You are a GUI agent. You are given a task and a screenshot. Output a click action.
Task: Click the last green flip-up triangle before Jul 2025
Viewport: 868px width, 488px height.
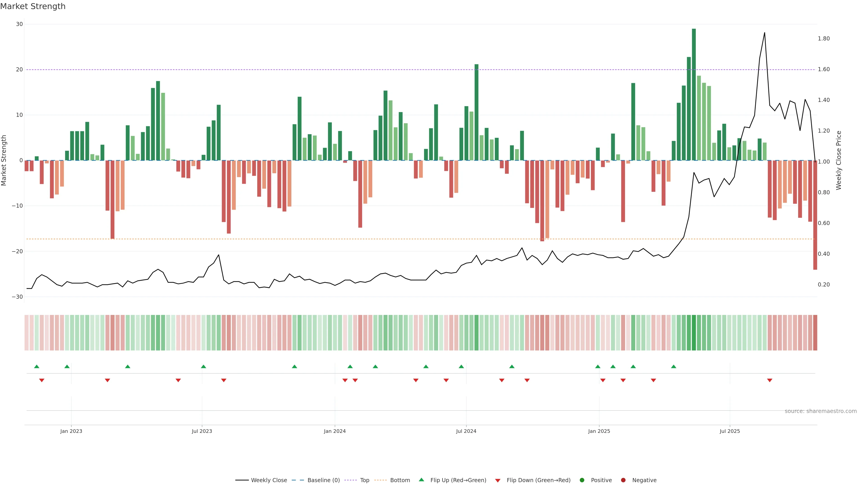coord(674,366)
